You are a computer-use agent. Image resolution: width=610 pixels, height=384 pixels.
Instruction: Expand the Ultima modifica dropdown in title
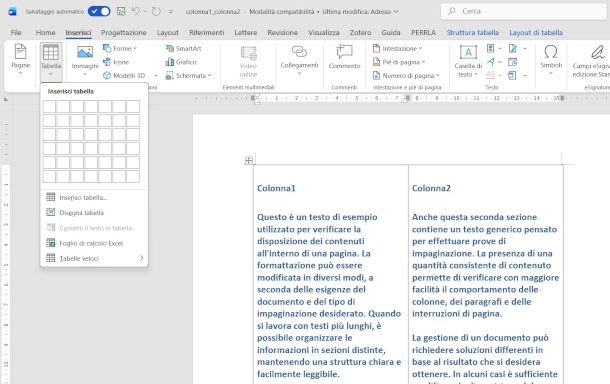(396, 12)
